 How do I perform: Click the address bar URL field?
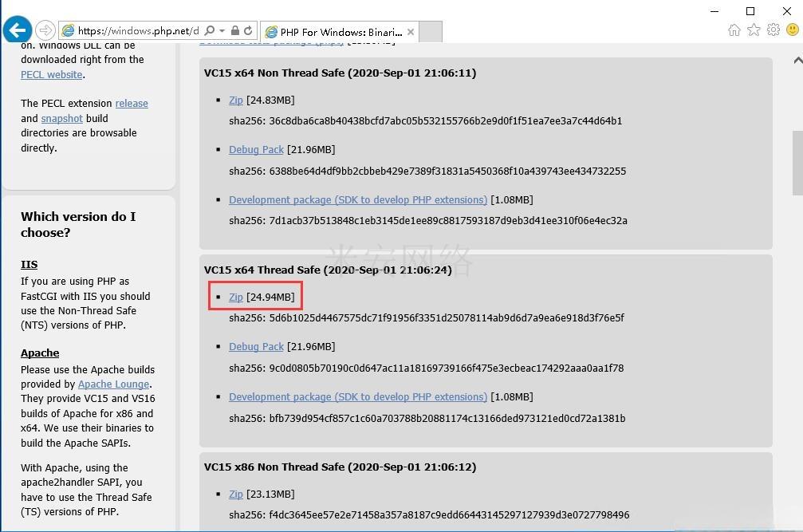tap(138, 31)
